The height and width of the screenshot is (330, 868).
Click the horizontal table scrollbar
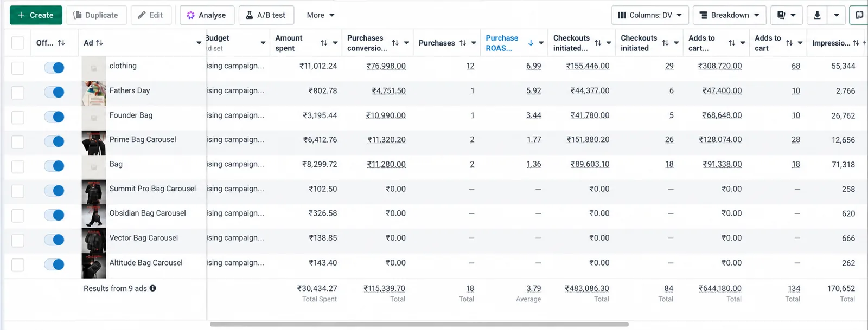click(419, 325)
